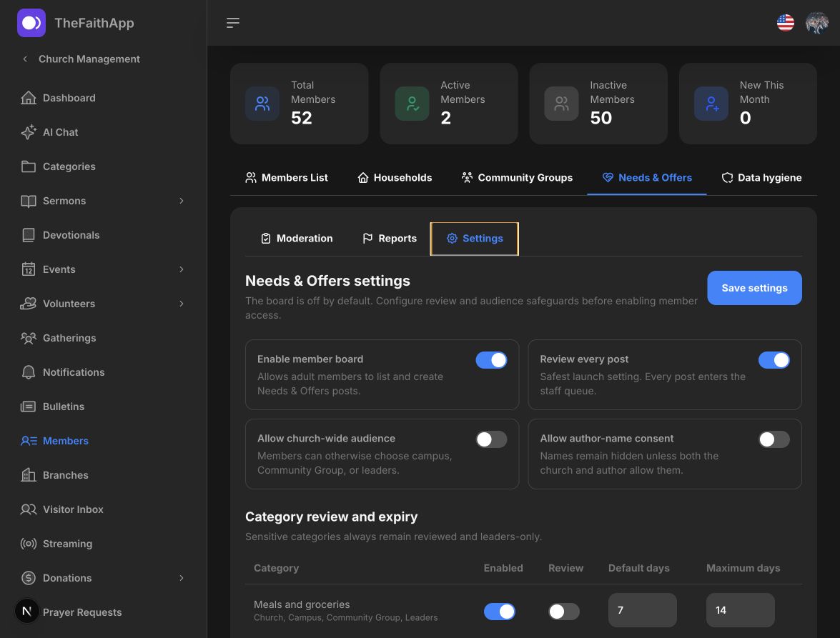Toggle Meals and groceries Enabled switch

(x=499, y=611)
